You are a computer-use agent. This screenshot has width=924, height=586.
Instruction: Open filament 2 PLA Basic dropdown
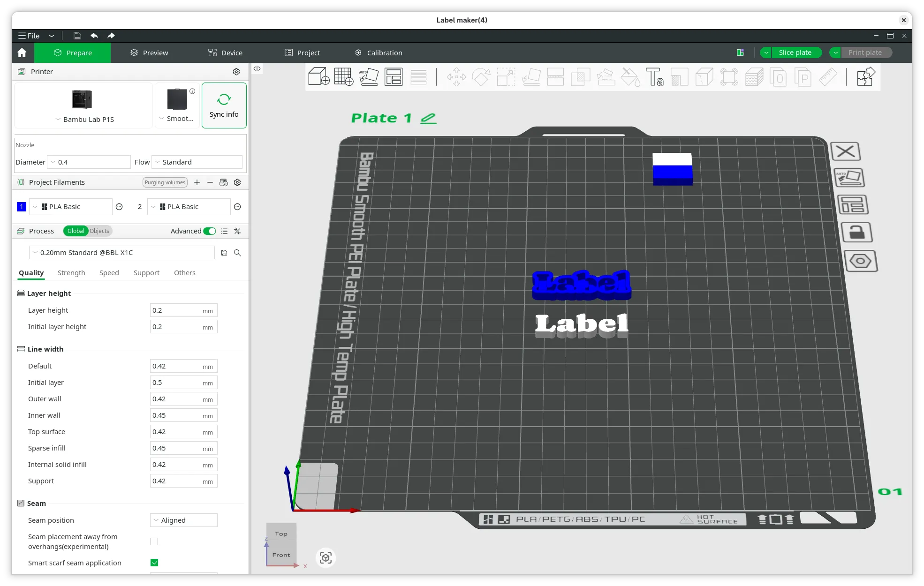click(189, 207)
